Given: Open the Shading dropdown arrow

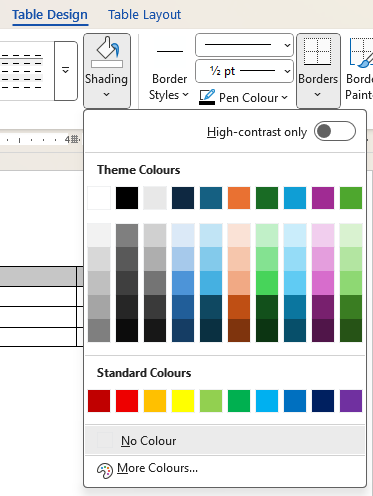Looking at the screenshot, I should 106,95.
